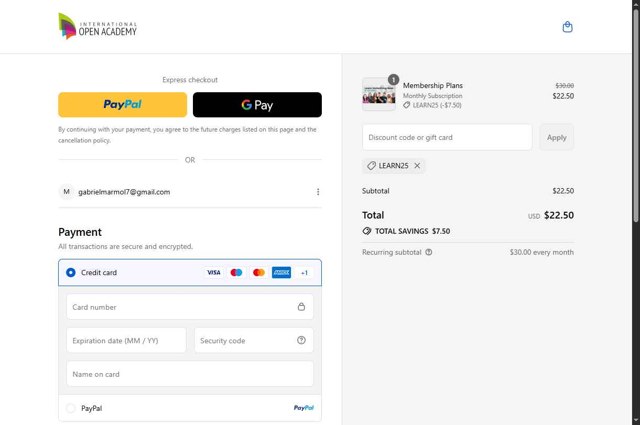This screenshot has height=425, width=640.
Task: Click the vertical page scrollbar
Action: 636,116
